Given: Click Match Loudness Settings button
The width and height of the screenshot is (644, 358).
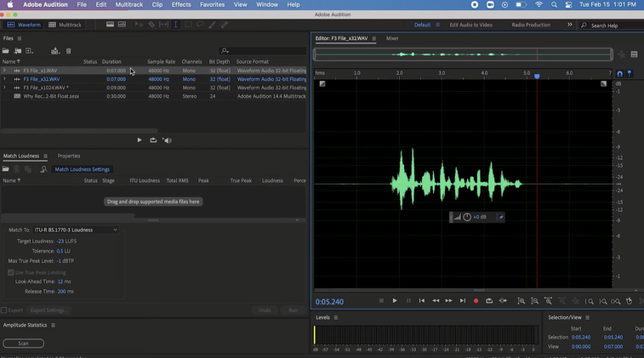Looking at the screenshot, I should pyautogui.click(x=83, y=169).
